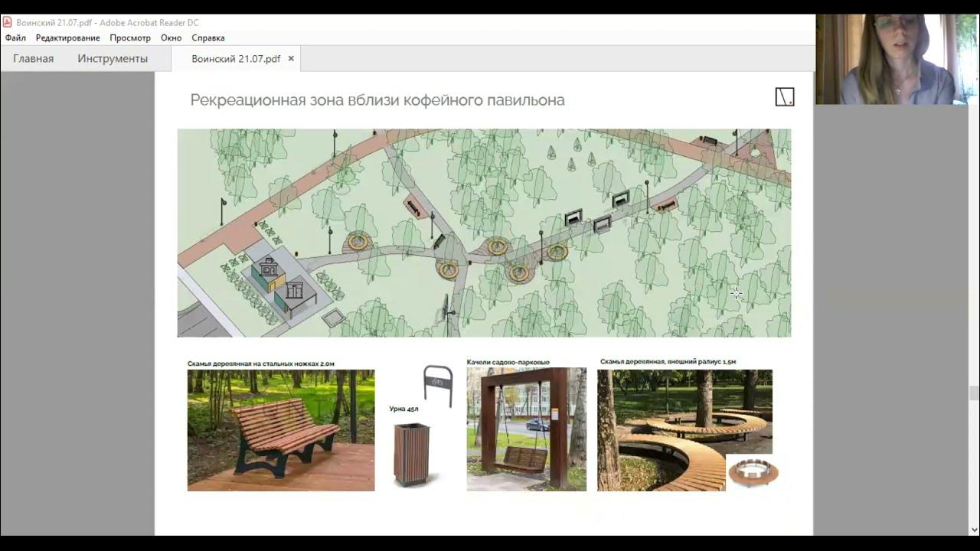Open the Окно menu
Image resolution: width=980 pixels, height=551 pixels.
[171, 37]
